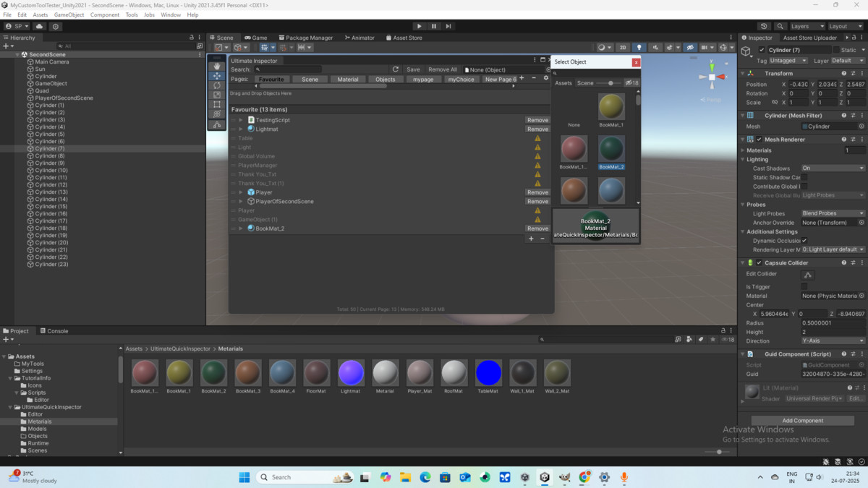
Task: Switch to the Package Manager tab
Action: pos(305,38)
